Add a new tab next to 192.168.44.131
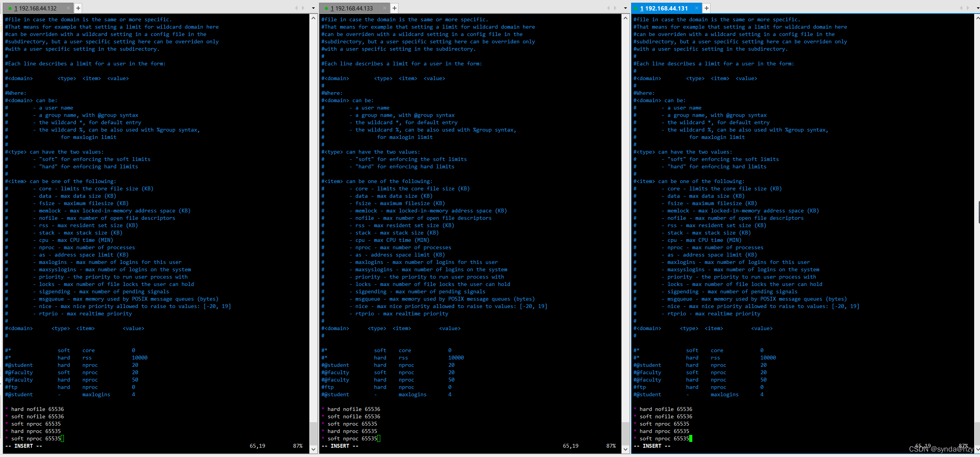Viewport: 980px width, 457px height. click(x=707, y=8)
